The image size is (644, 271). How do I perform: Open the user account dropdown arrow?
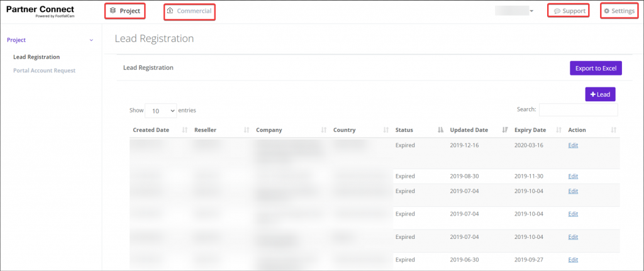pyautogui.click(x=531, y=11)
